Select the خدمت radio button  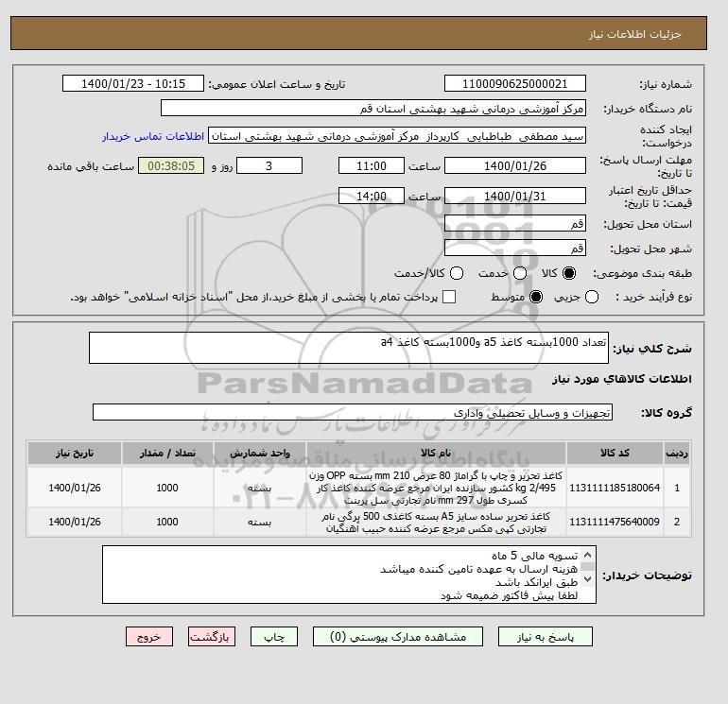(x=520, y=273)
